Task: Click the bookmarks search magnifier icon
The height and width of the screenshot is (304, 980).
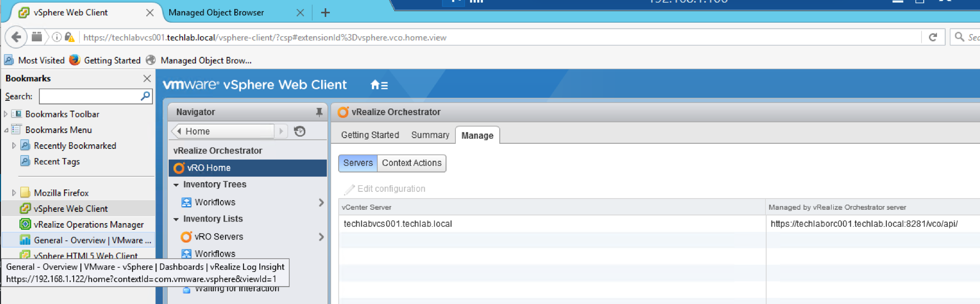Action: [145, 96]
